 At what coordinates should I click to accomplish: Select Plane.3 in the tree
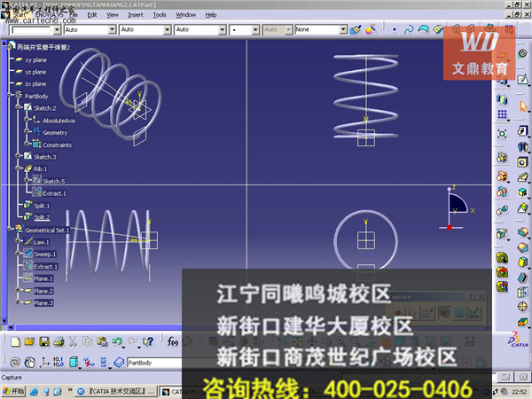[x=43, y=303]
